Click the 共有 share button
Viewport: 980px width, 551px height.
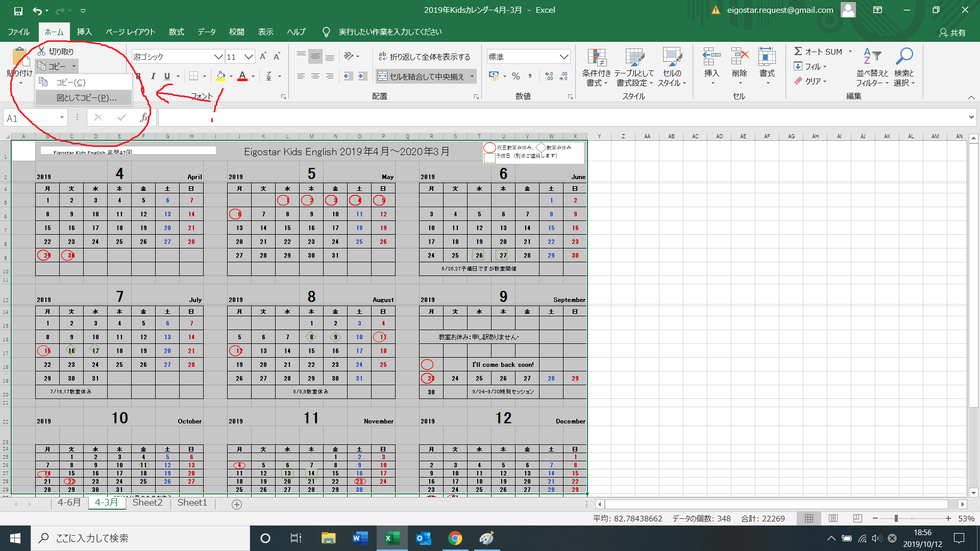952,32
